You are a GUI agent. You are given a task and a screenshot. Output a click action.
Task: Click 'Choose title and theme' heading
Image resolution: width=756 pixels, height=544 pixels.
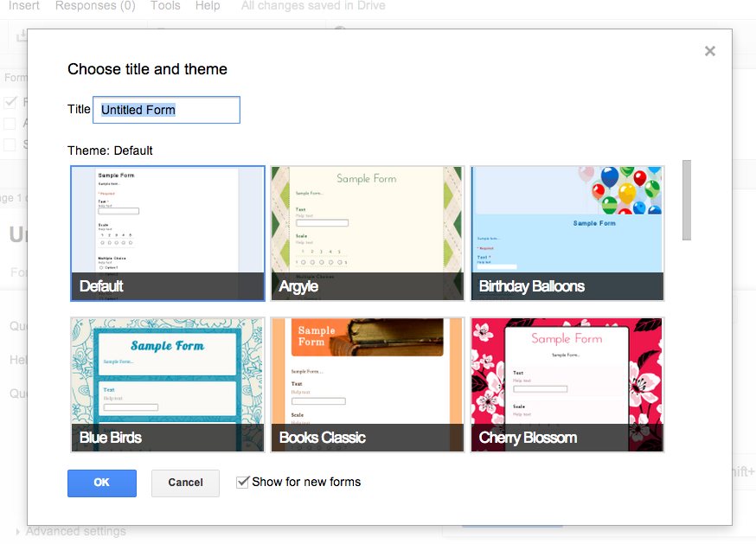click(147, 69)
